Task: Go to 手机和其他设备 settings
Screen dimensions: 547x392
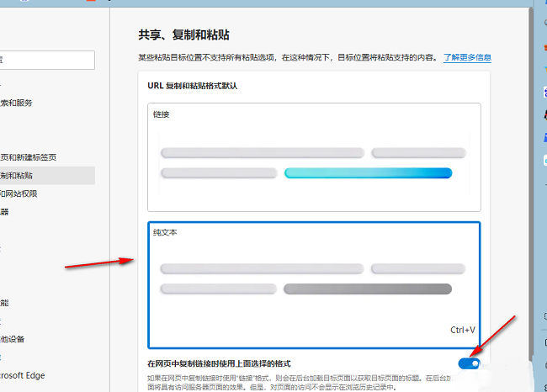Action: (13, 339)
